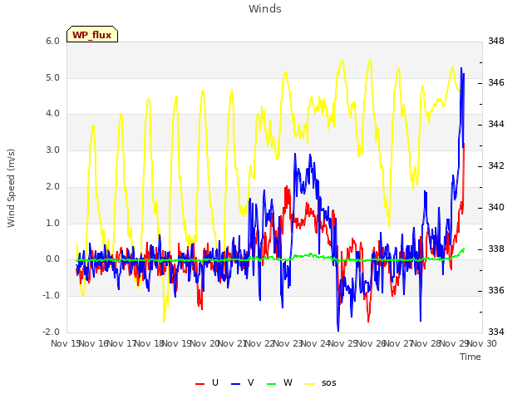Click the 336 right axis tick label
This screenshot has height=399, width=532.
496,290
